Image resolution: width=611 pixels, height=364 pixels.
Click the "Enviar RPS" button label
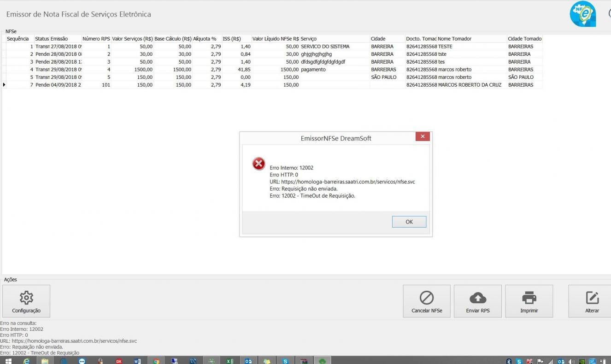[478, 311]
